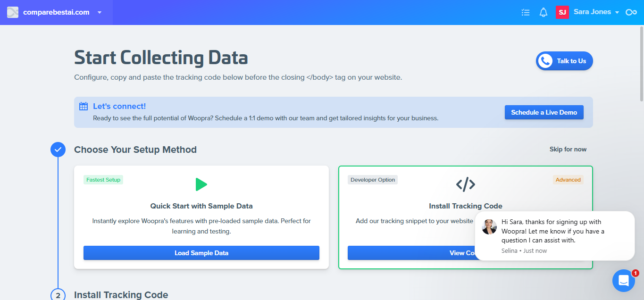The height and width of the screenshot is (300, 644).
Task: Select the Advanced tag
Action: (x=568, y=180)
